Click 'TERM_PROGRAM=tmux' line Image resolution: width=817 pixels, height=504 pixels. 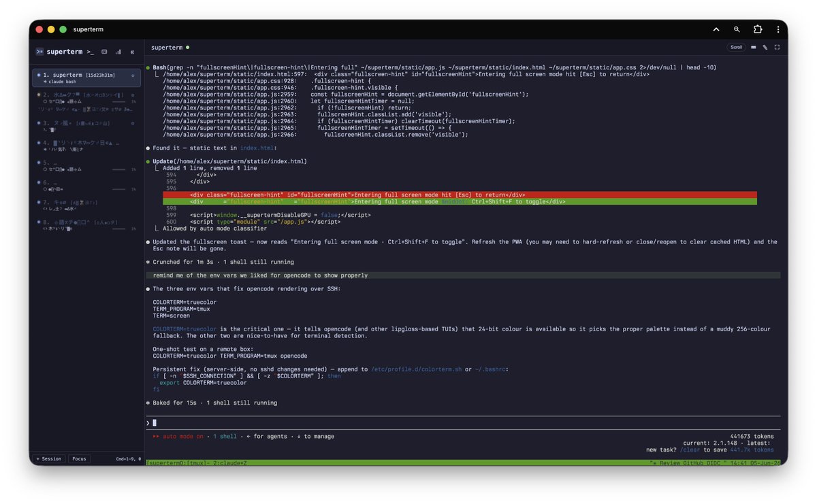click(x=181, y=309)
